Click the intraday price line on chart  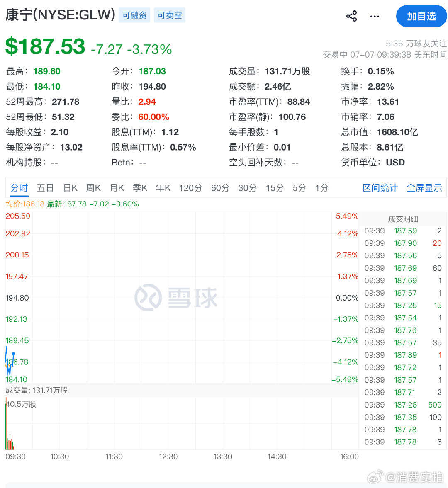(x=10, y=361)
